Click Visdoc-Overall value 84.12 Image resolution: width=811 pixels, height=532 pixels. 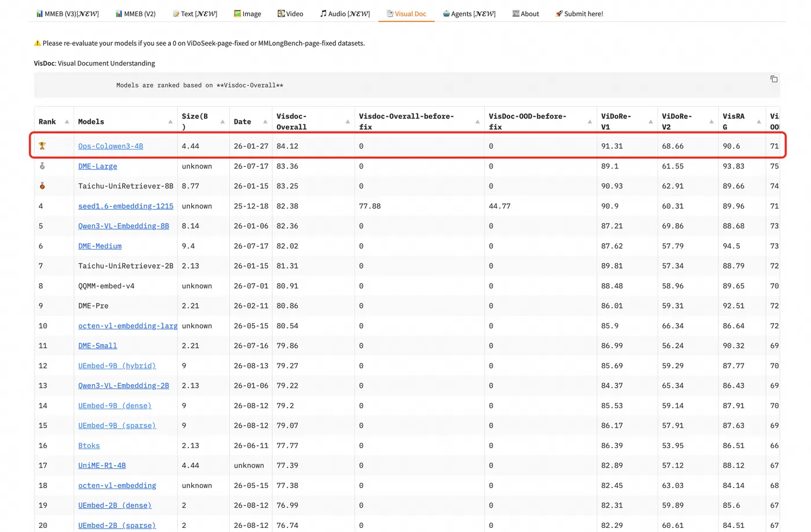(287, 146)
